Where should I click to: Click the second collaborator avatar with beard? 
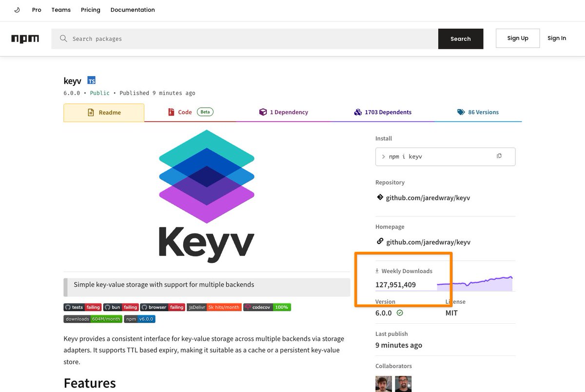coord(403,384)
